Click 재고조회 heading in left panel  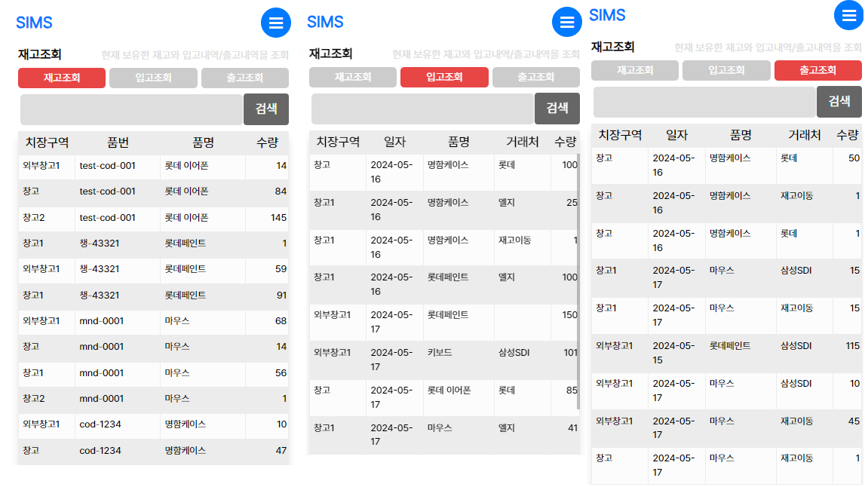[40, 54]
